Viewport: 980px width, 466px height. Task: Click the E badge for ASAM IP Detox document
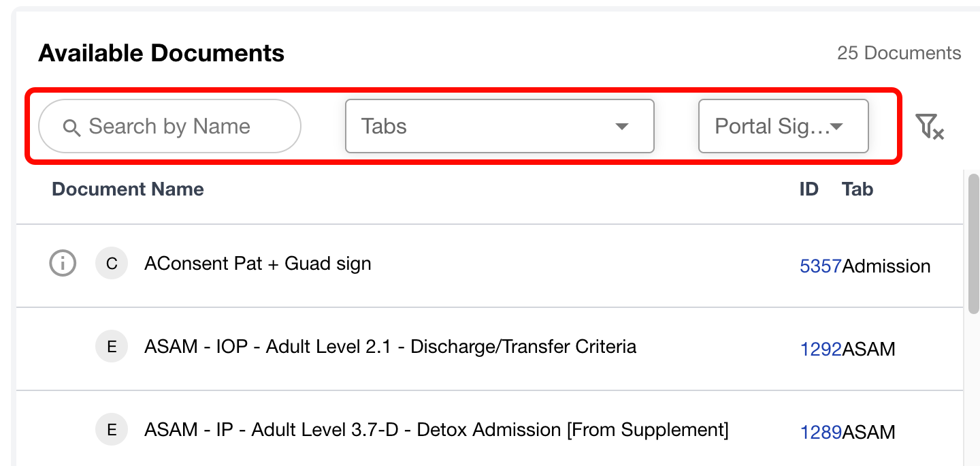pyautogui.click(x=112, y=430)
